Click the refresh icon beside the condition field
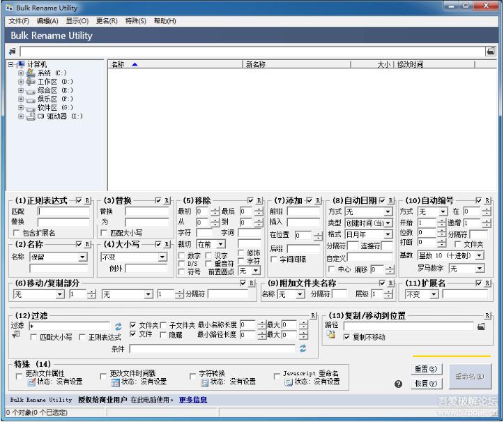504x422 pixels. [x=303, y=348]
